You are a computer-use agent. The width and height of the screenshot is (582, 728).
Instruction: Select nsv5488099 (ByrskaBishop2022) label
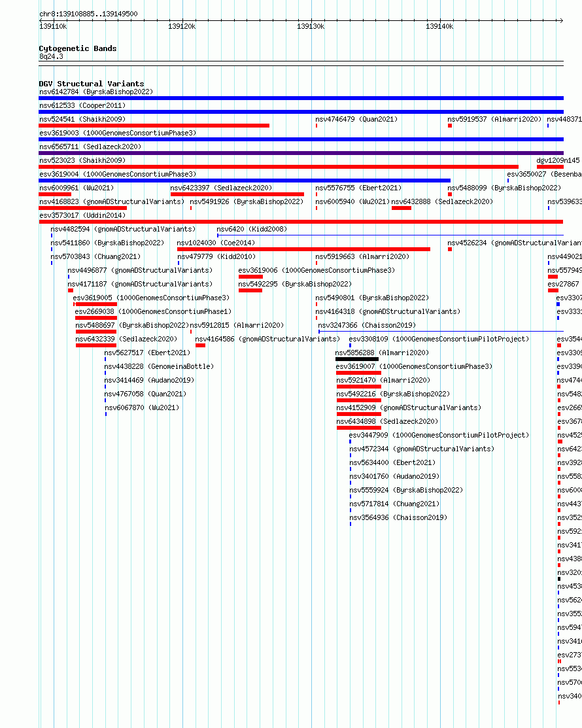[x=504, y=188]
